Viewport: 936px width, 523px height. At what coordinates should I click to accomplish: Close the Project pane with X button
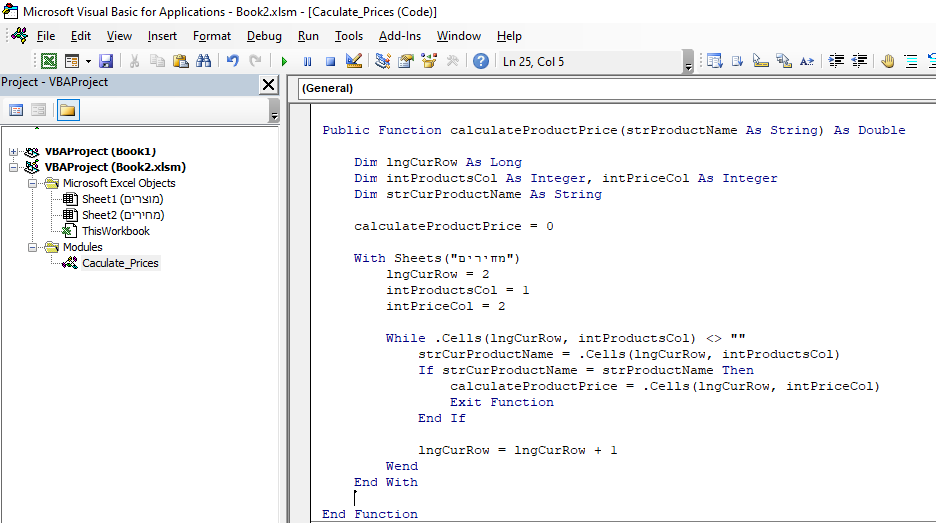pyautogui.click(x=268, y=85)
